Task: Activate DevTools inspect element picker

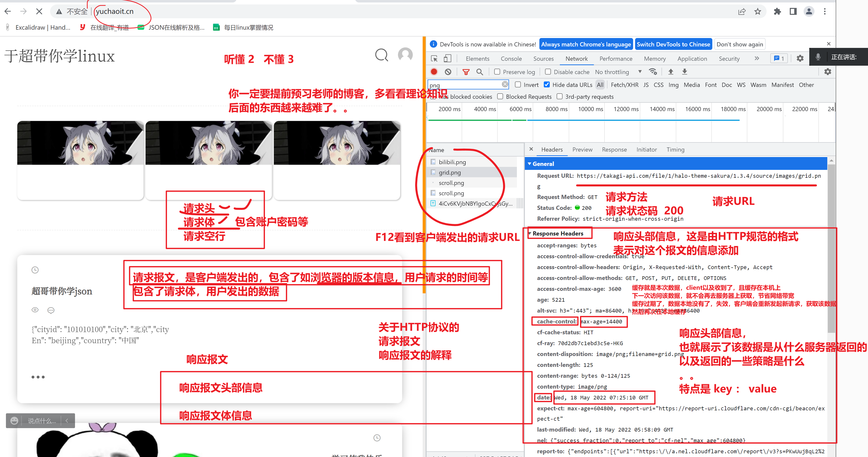Action: [x=434, y=59]
